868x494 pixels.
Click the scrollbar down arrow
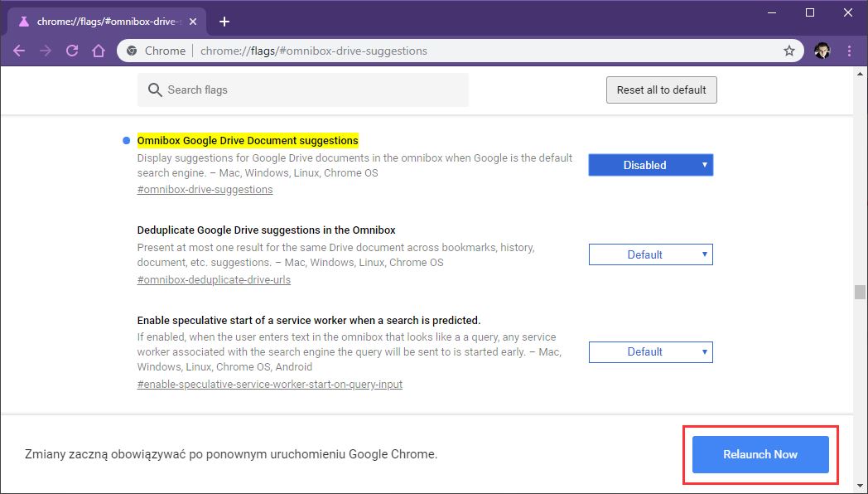tap(860, 486)
